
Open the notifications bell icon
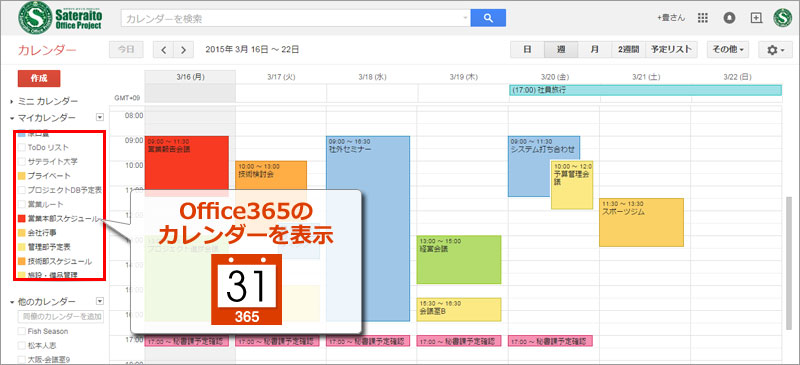(x=729, y=18)
